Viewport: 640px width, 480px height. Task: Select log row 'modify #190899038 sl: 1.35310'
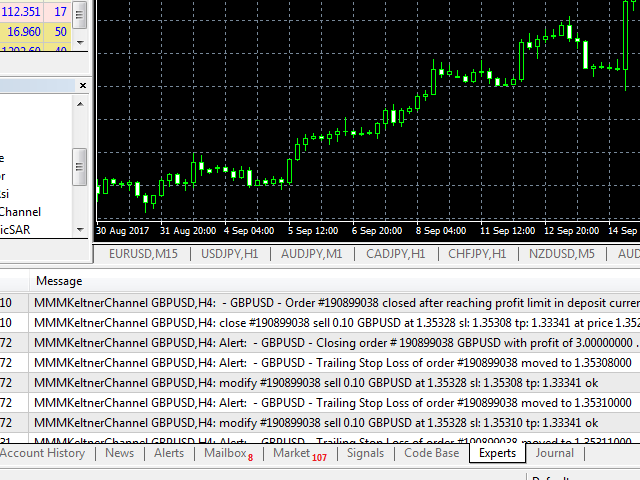(320, 423)
